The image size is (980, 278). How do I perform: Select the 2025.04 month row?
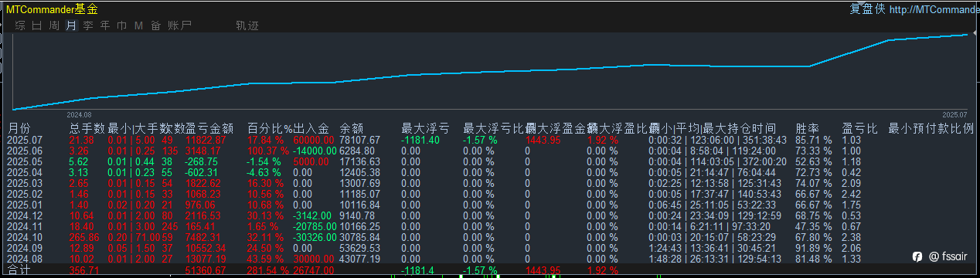point(490,172)
